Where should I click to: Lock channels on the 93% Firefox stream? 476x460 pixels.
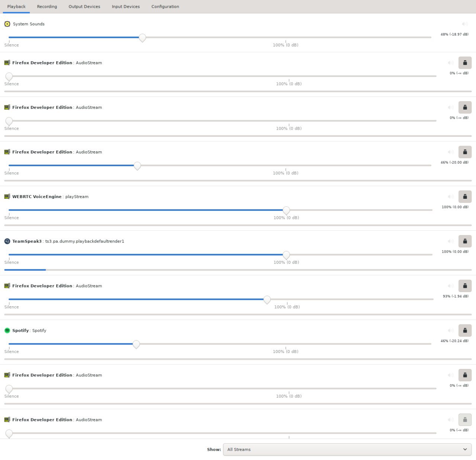[x=465, y=286]
